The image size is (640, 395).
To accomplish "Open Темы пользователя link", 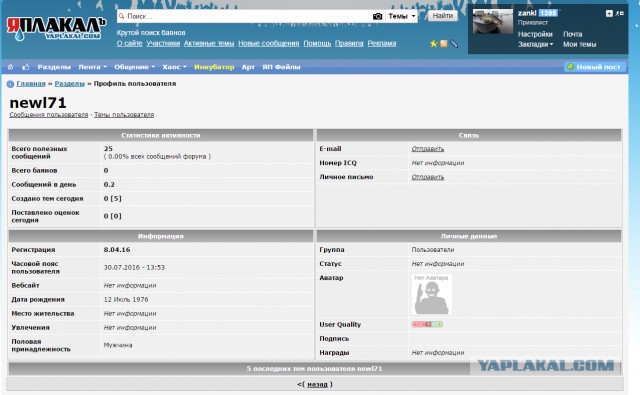I will click(124, 115).
